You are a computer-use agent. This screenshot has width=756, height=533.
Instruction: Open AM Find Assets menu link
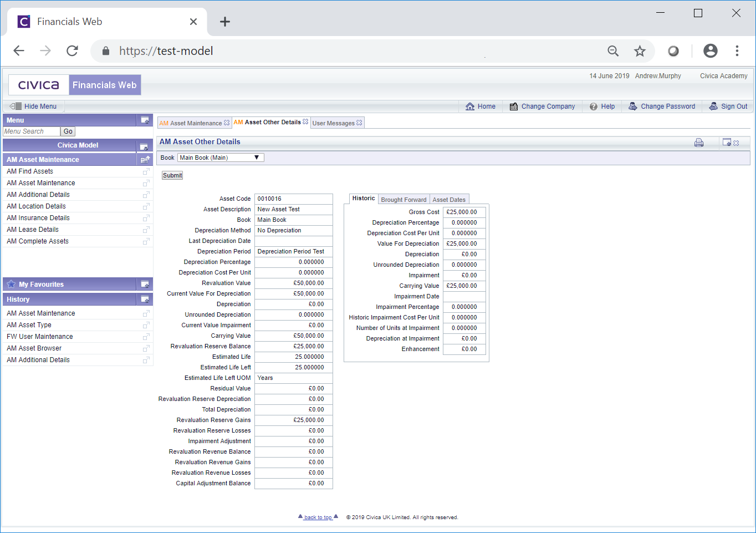(x=30, y=171)
